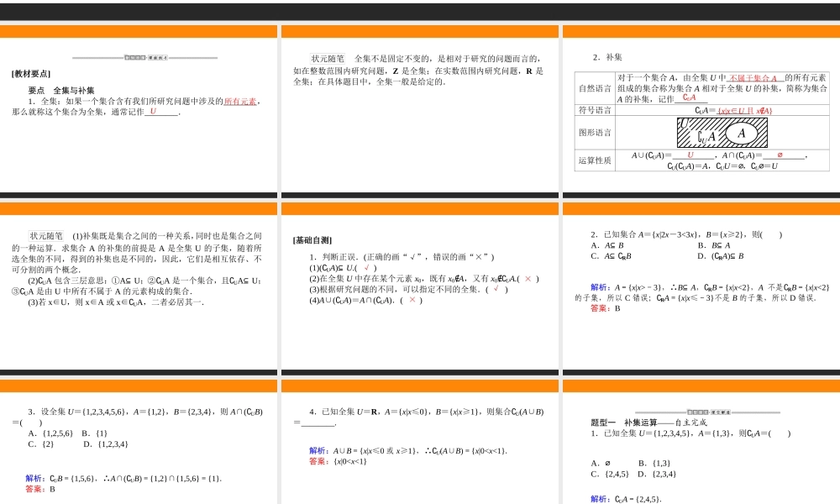Choose option 'B. B⊆A'
This screenshot has height=504, width=840.
click(x=713, y=245)
